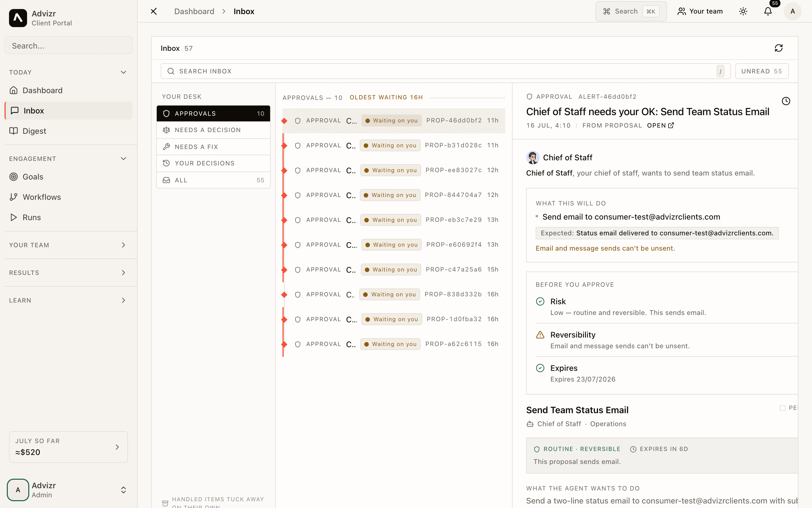Open the top Search command button
Image resolution: width=812 pixels, height=508 pixels.
click(x=631, y=11)
